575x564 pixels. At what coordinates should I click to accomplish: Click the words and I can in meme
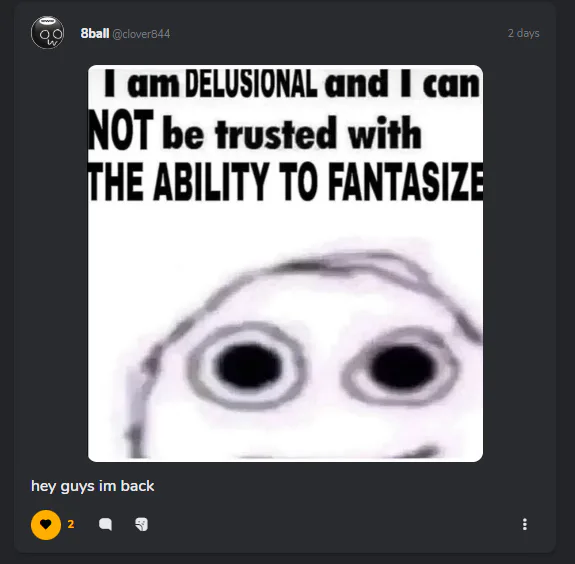click(x=402, y=84)
